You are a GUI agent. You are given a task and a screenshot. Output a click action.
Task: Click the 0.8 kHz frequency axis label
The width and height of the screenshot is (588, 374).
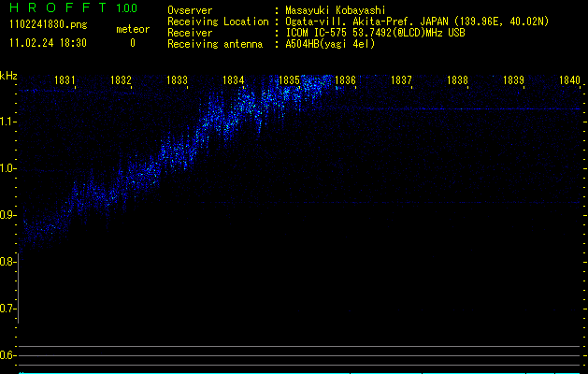pos(7,262)
